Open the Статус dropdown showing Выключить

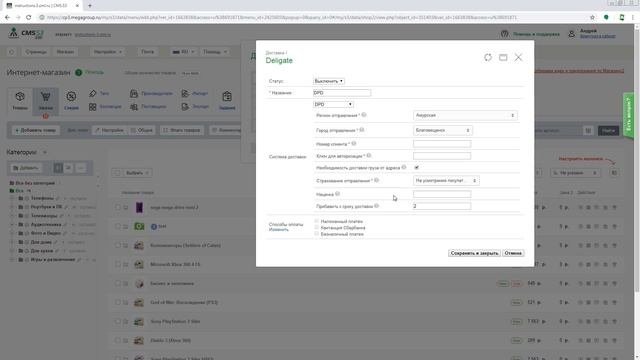click(x=329, y=81)
